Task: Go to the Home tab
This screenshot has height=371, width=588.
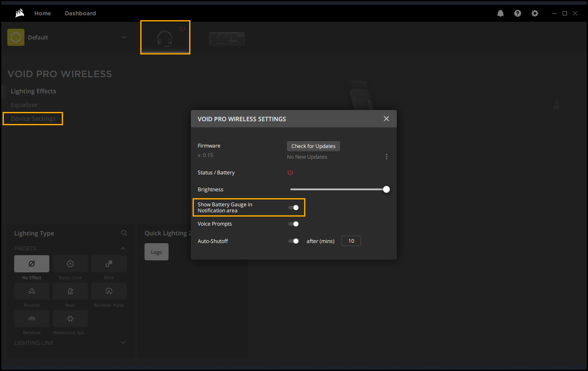Action: [42, 13]
